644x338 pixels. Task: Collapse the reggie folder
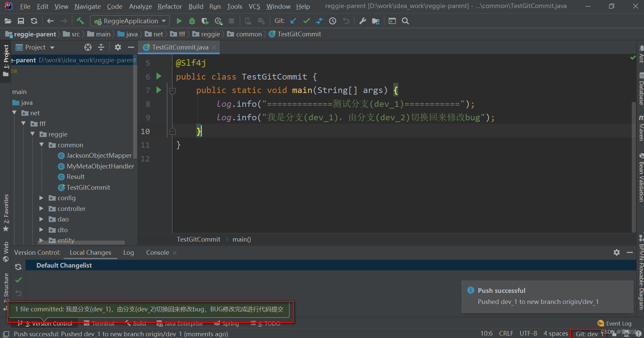pyautogui.click(x=33, y=134)
